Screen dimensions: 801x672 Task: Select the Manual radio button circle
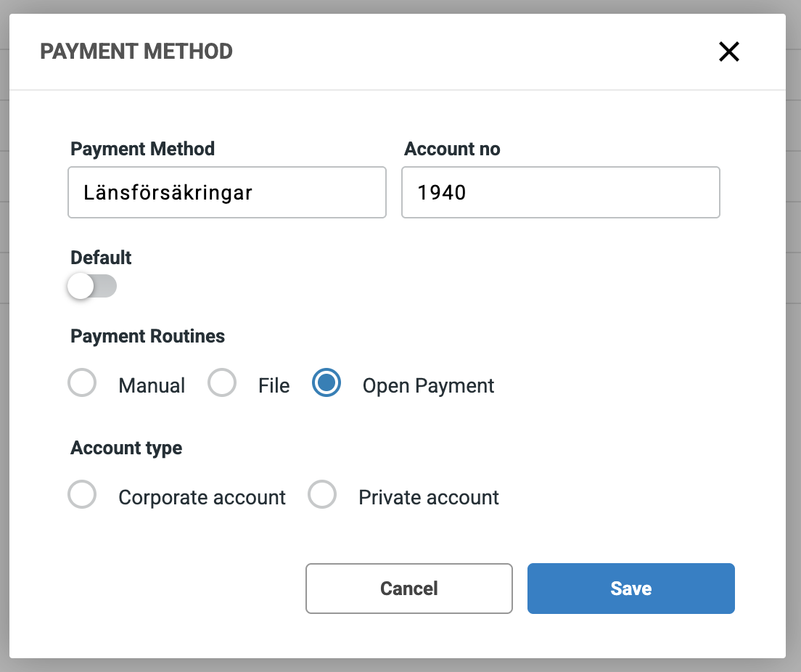82,383
